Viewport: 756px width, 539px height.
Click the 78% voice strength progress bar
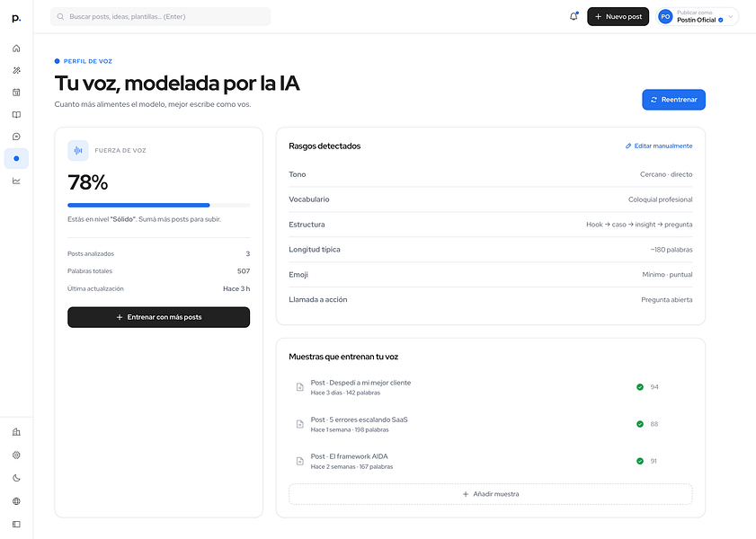158,205
